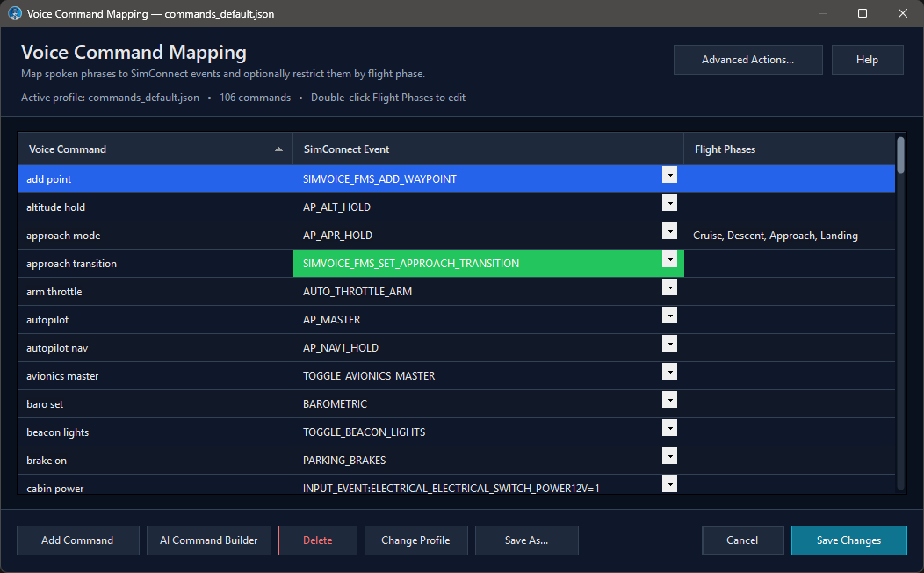
Task: Click AP_NAV1_HOLD event cell
Action: coord(488,348)
